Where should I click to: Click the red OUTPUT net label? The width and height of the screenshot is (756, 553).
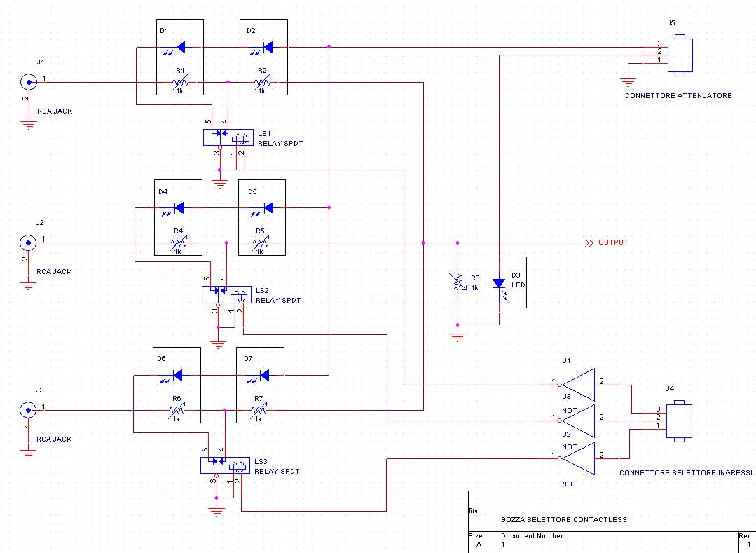[613, 243]
